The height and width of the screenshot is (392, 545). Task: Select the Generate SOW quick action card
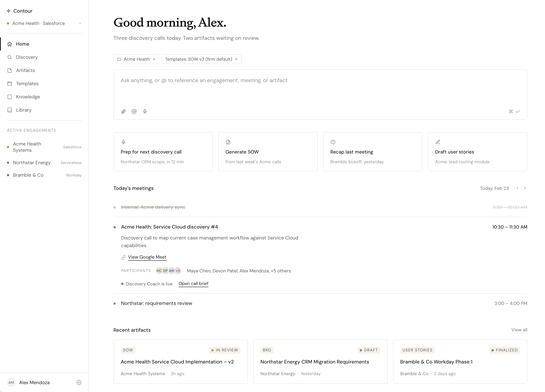coord(268,151)
